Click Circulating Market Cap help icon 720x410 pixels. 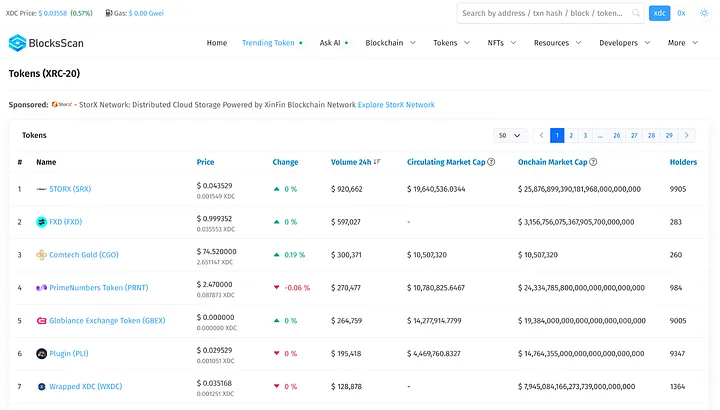click(x=491, y=161)
